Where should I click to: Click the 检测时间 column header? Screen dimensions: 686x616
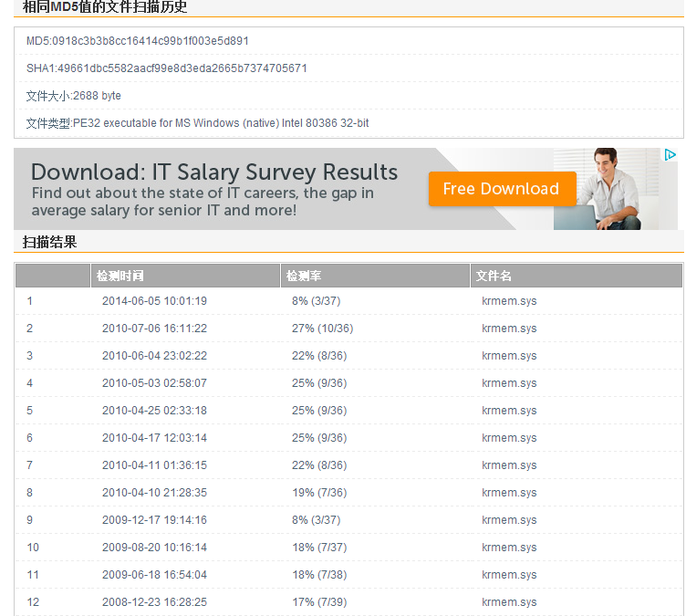tap(185, 276)
